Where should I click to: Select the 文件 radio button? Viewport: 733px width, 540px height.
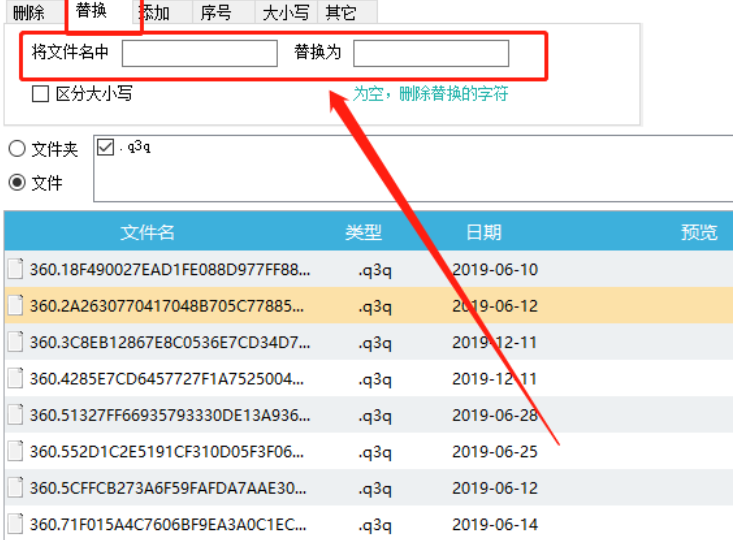pos(17,182)
